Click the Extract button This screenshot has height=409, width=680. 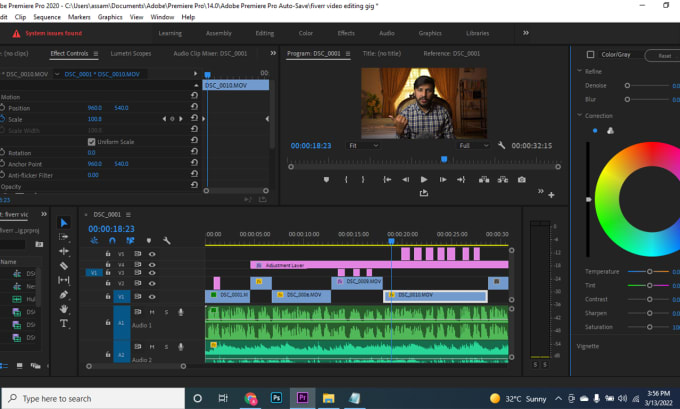(503, 180)
